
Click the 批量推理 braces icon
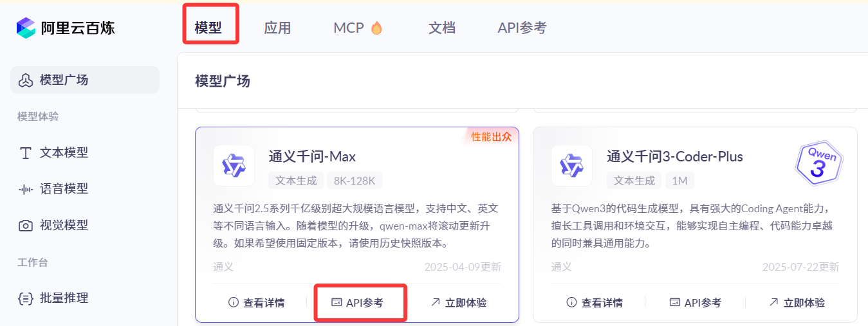point(26,298)
